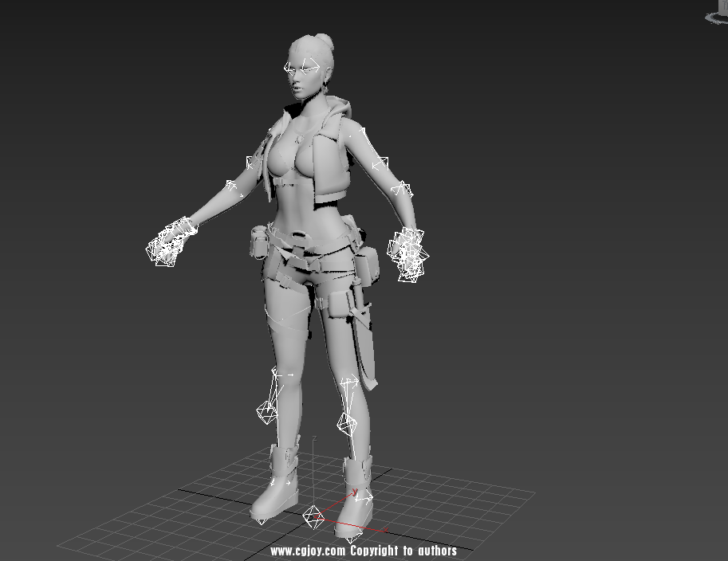Screen dimensions: 728x561
Task: Select the character's hair bun
Action: 326,41
